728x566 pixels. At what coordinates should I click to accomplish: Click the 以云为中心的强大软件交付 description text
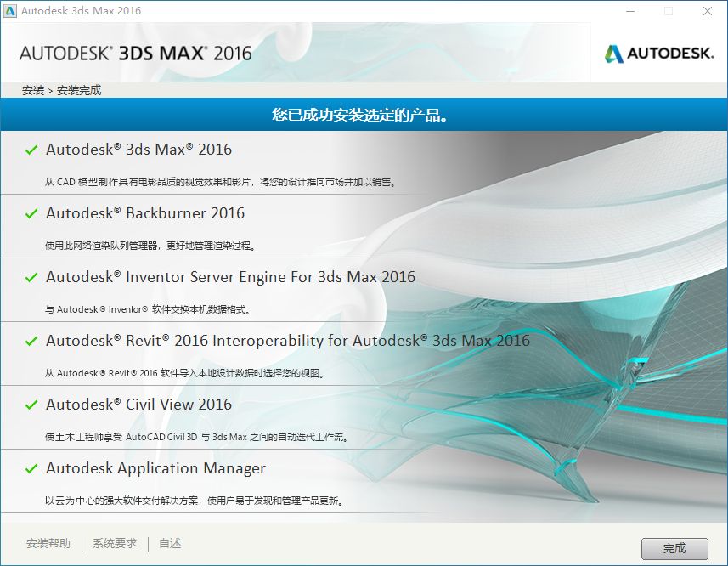[194, 501]
